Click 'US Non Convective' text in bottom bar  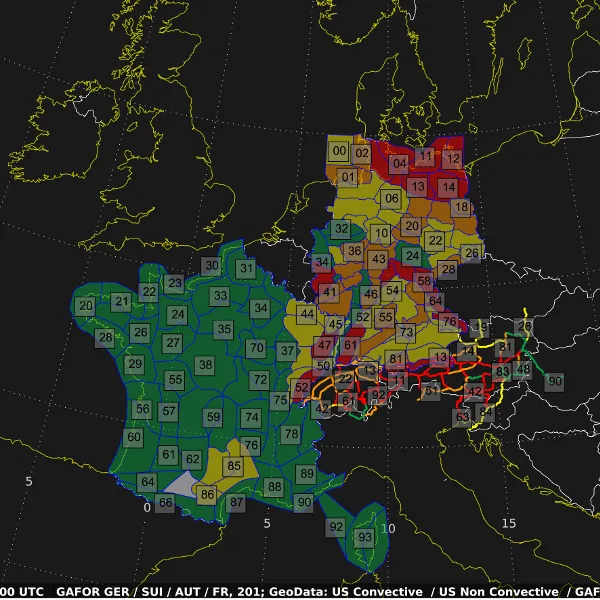(499, 592)
